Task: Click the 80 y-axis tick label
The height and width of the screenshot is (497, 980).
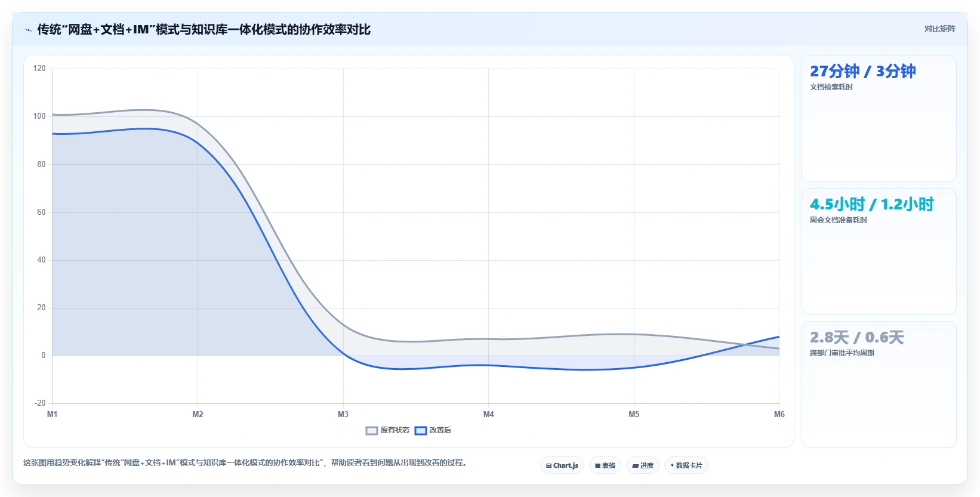Action: pos(41,164)
